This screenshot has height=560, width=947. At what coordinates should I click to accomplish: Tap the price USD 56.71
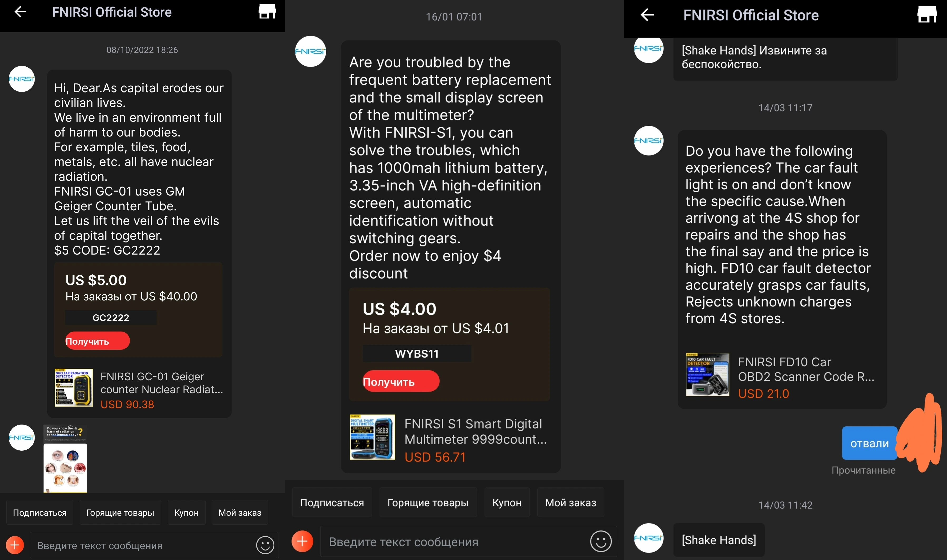(x=435, y=457)
